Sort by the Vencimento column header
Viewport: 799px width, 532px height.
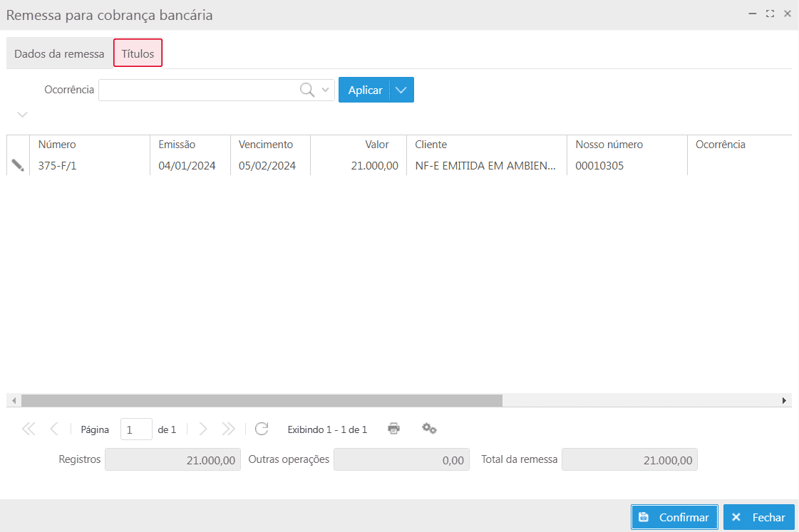click(265, 145)
